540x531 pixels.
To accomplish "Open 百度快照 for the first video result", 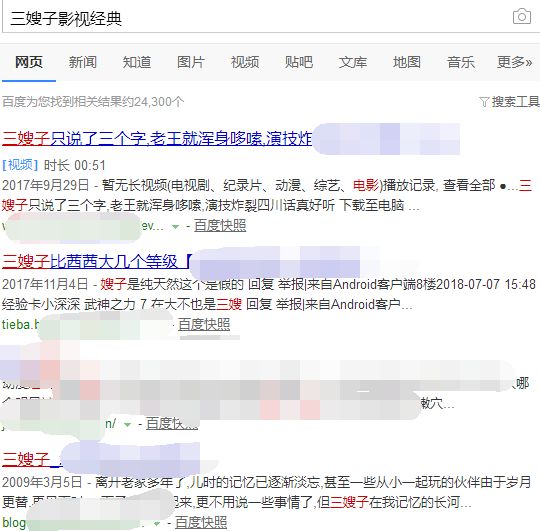I will coord(220,226).
